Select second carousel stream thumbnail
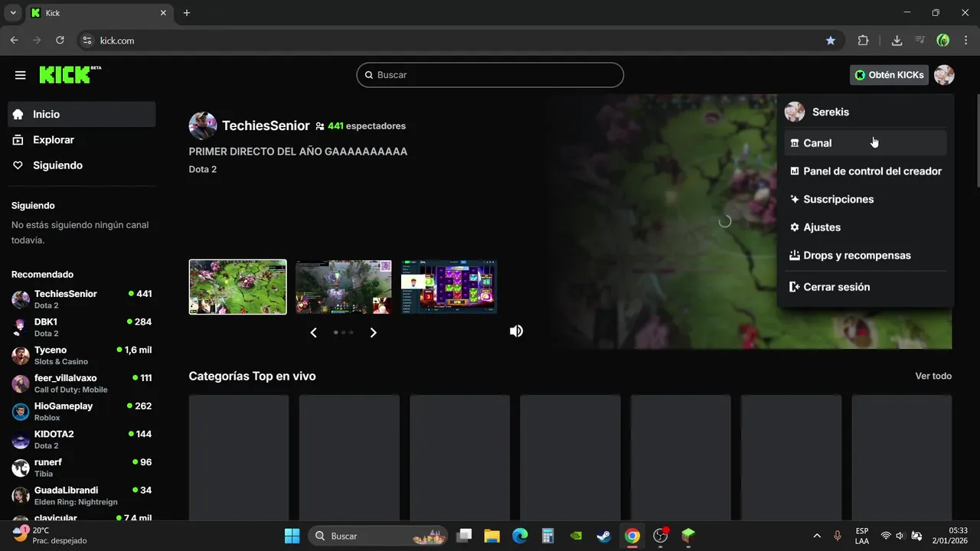Viewport: 980px width, 551px height. tap(344, 287)
